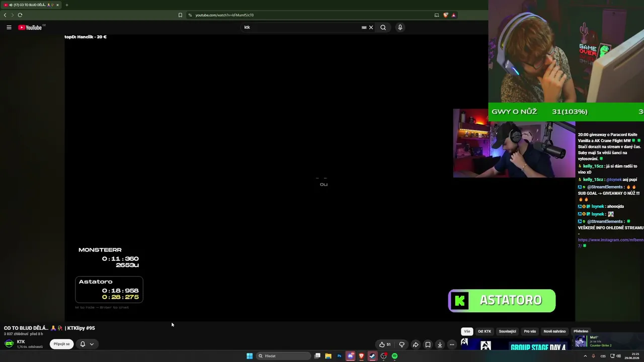Start voice search with the microphone
Viewport: 644px width, 362px height.
coord(400,27)
